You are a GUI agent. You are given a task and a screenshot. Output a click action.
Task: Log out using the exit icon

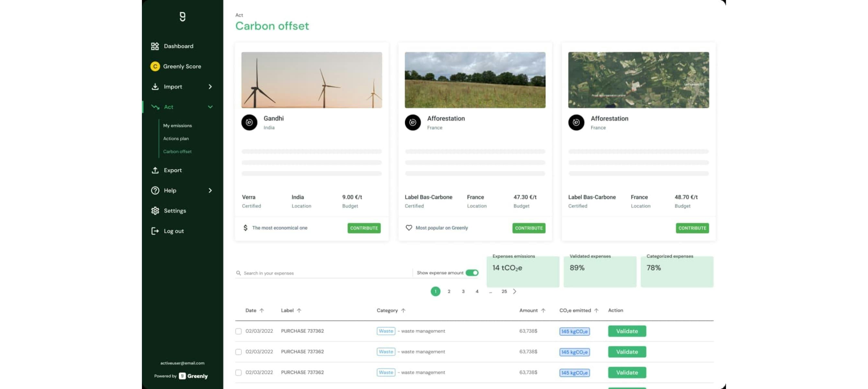[155, 231]
